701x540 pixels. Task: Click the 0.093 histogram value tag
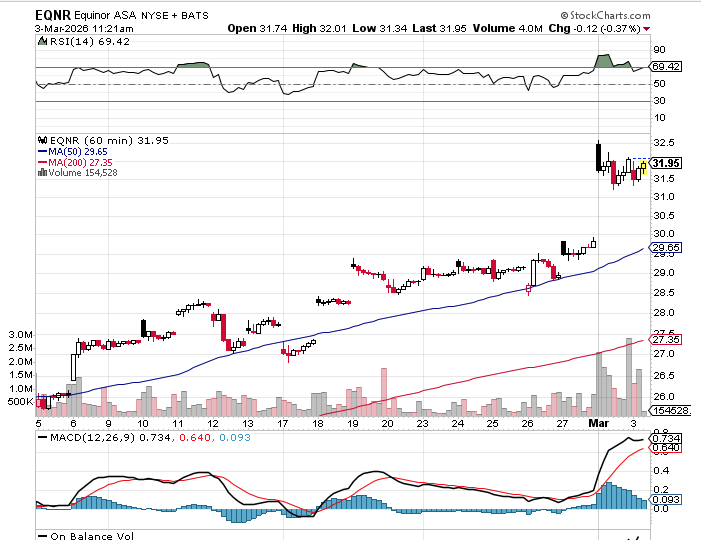click(x=666, y=500)
